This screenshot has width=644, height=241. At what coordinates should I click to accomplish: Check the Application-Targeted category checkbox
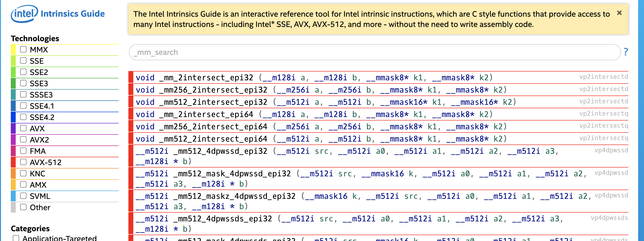coord(16,238)
